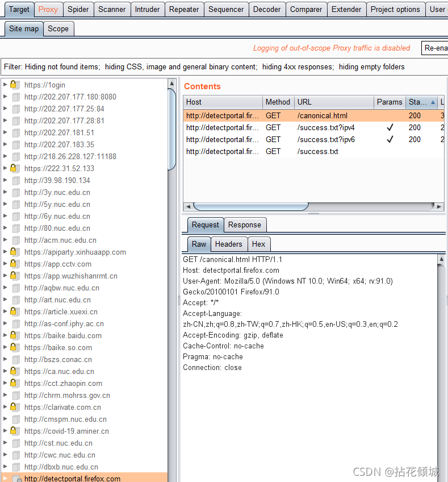This screenshot has width=448, height=482.
Task: Click the site tree vertical scrollbar thumb
Action: 172,129
